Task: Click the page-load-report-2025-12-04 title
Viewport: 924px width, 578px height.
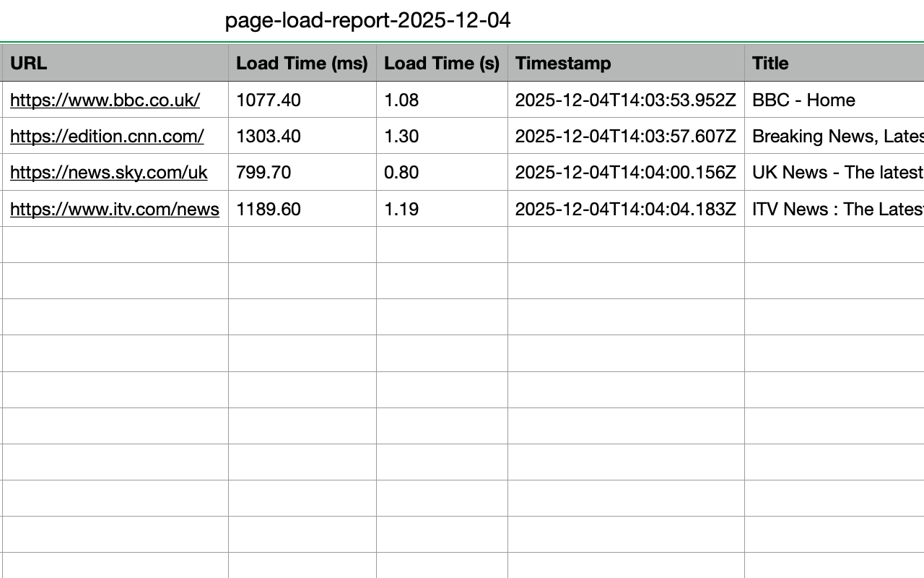Action: tap(367, 20)
